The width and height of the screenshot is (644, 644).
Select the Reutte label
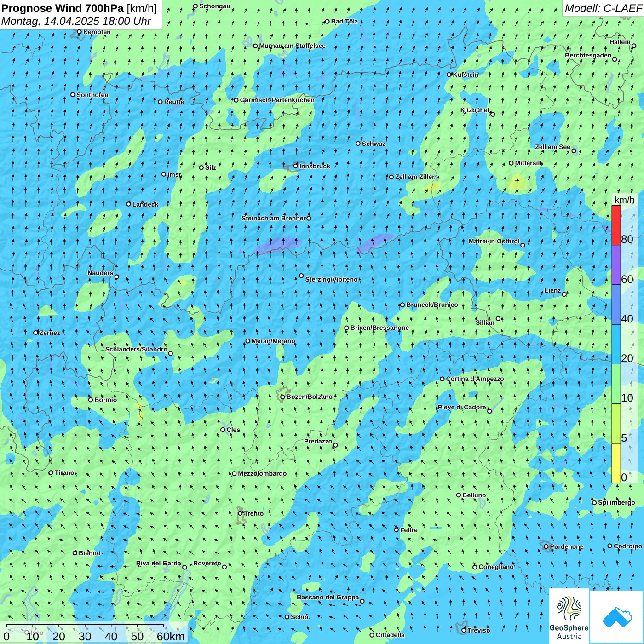174,102
